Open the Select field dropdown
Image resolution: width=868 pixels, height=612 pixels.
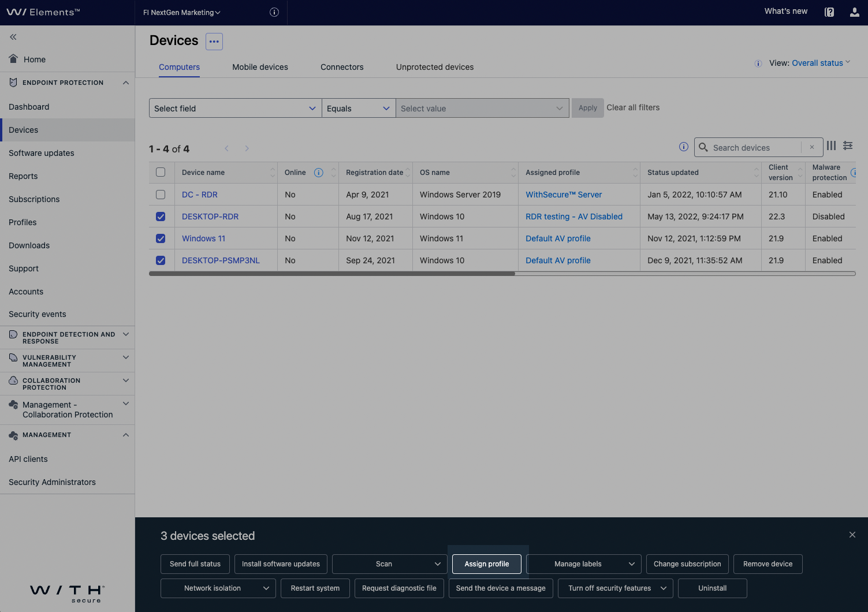[x=234, y=108]
